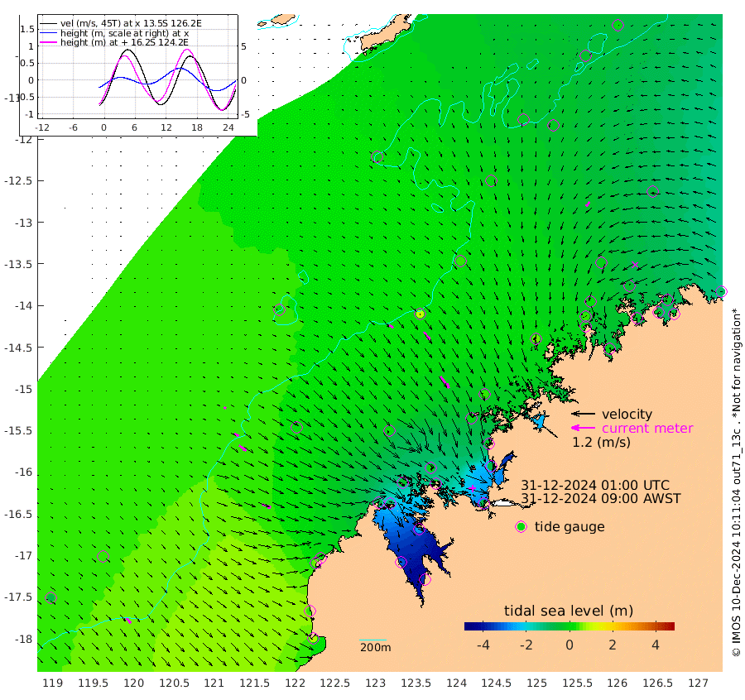
Task: Click the tide gauge circle near 119E 17.5S
Action: [x=50, y=597]
